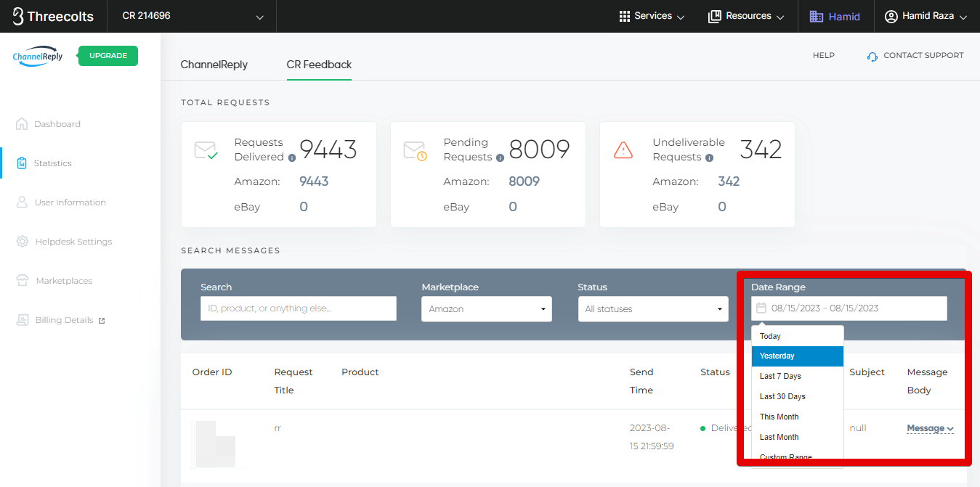Image resolution: width=980 pixels, height=487 pixels.
Task: Click the Statistics clipboard icon
Action: [x=22, y=163]
